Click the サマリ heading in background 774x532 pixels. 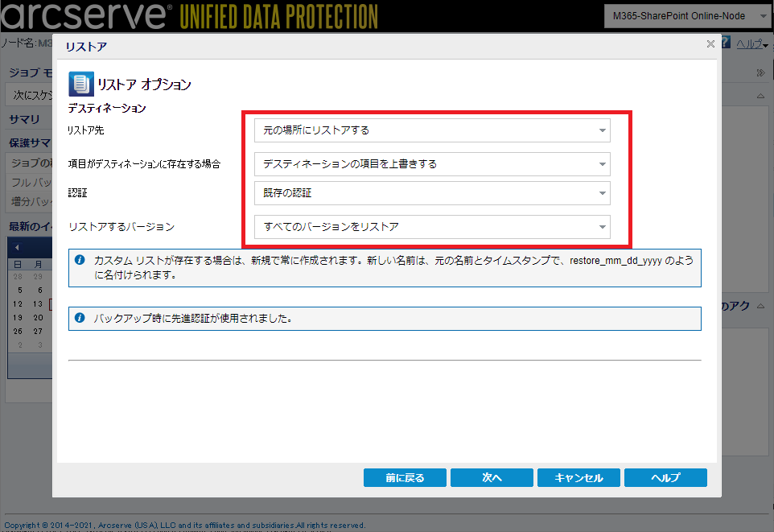(25, 119)
